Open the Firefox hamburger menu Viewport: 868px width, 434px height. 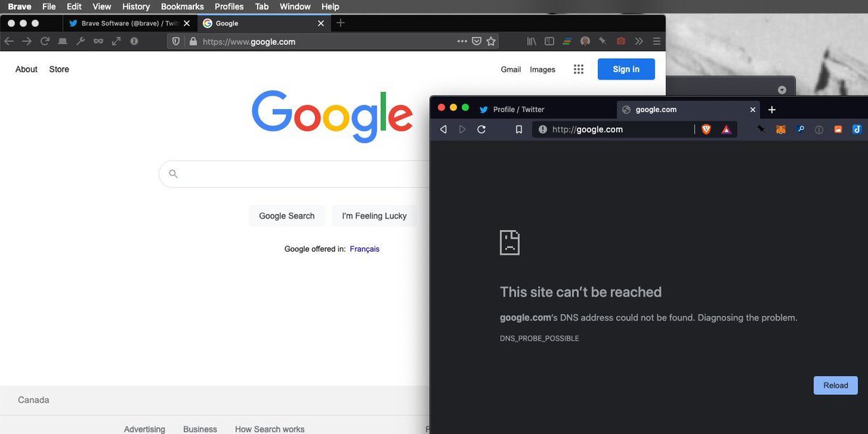657,41
